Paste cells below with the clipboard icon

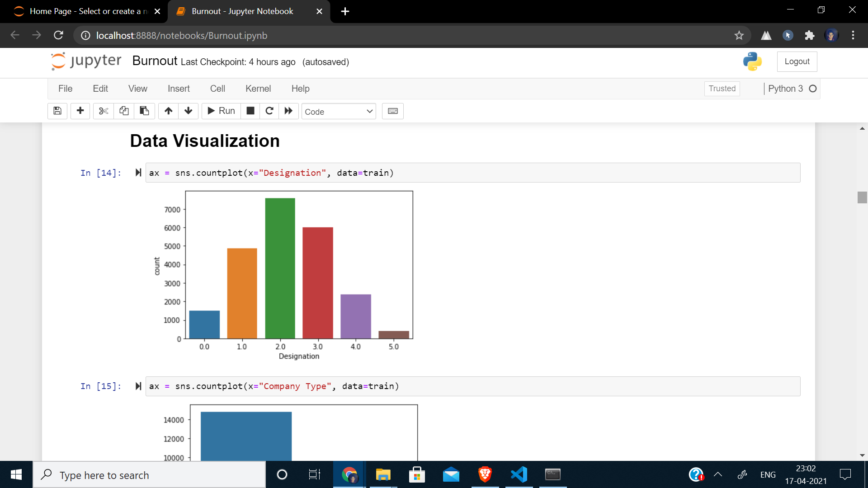[144, 111]
